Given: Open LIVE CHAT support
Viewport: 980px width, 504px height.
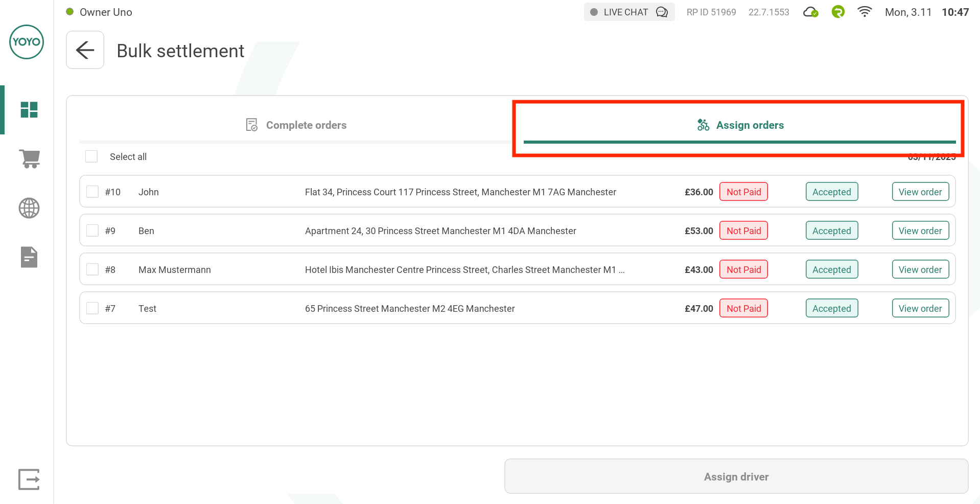Looking at the screenshot, I should tap(629, 12).
